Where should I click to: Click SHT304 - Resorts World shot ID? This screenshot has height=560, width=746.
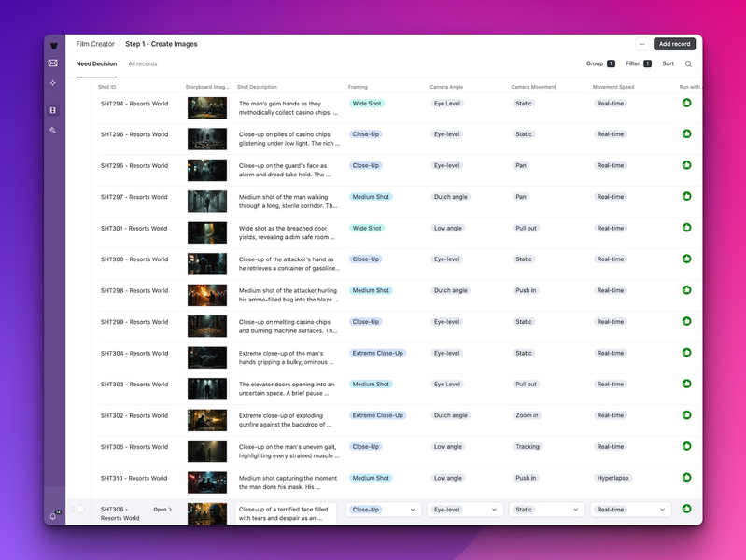pos(134,353)
